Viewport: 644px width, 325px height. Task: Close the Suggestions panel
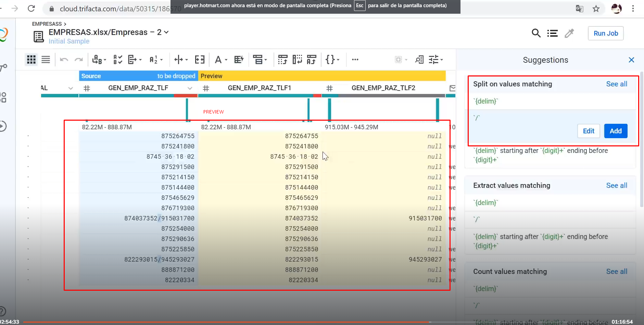(631, 60)
